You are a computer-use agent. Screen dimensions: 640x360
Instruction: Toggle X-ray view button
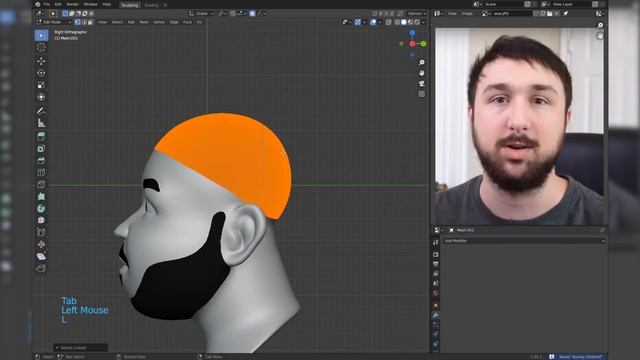click(x=389, y=22)
